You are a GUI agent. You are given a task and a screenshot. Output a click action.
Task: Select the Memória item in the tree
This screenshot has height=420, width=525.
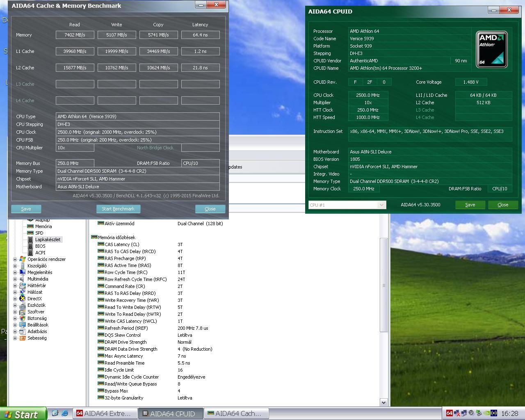pos(43,226)
